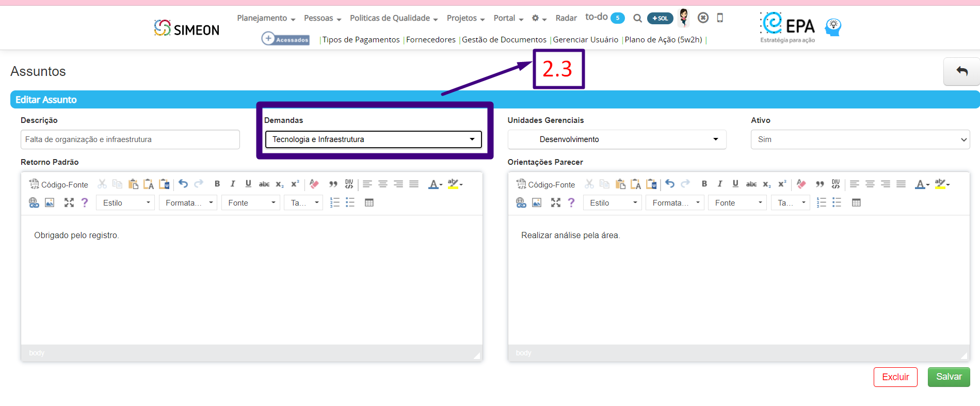Click blockquote icon in Orientações Parecer editor
Screen dimensions: 980x406
pyautogui.click(x=820, y=184)
